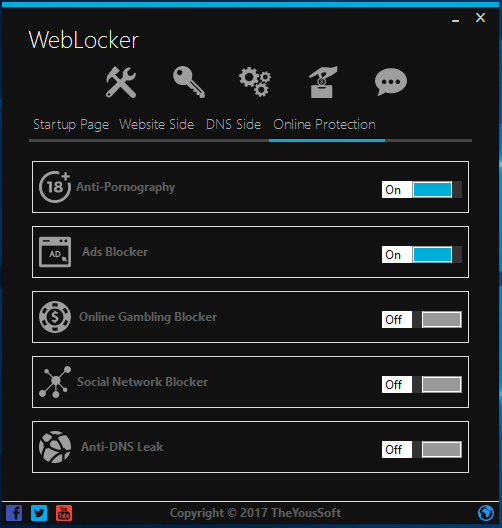Select the Online Protection tab

point(324,125)
